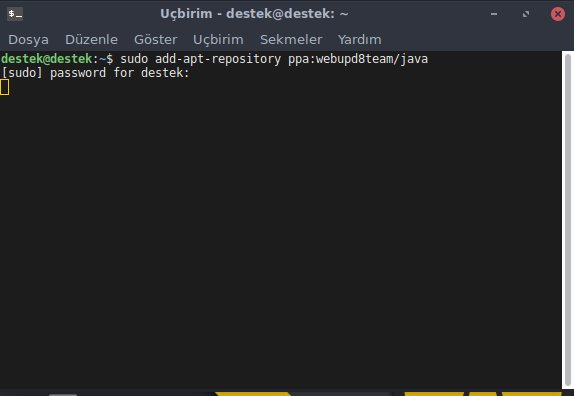The image size is (574, 396).
Task: Click the green destek@destek prompt text
Action: pyautogui.click(x=46, y=59)
